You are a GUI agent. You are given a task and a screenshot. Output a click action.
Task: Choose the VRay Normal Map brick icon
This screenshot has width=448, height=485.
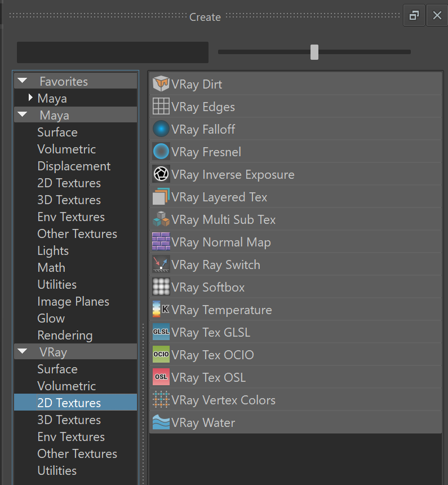161,241
